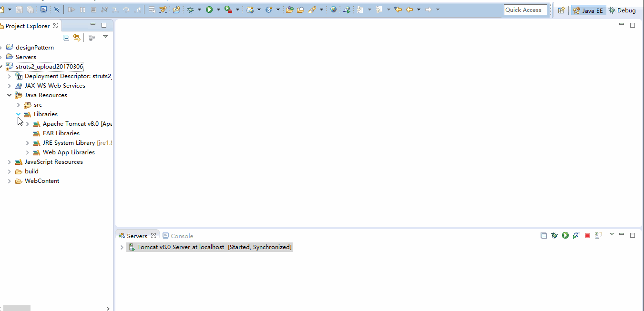Expand the Apache Tomcat v8.0 library
The height and width of the screenshot is (311, 644).
(27, 124)
